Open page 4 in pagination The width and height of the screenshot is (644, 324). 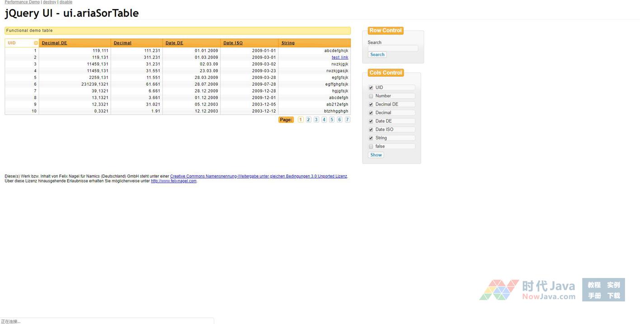(x=324, y=120)
